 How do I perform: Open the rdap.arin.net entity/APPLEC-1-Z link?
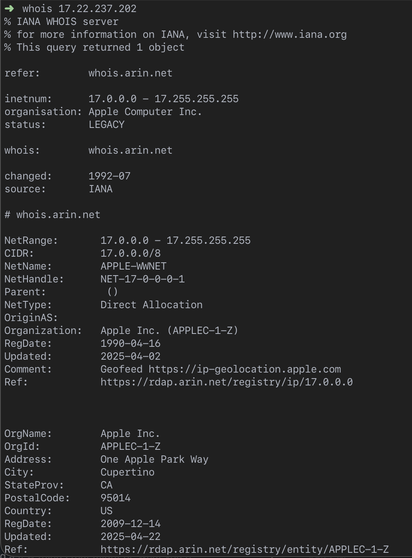(244, 549)
